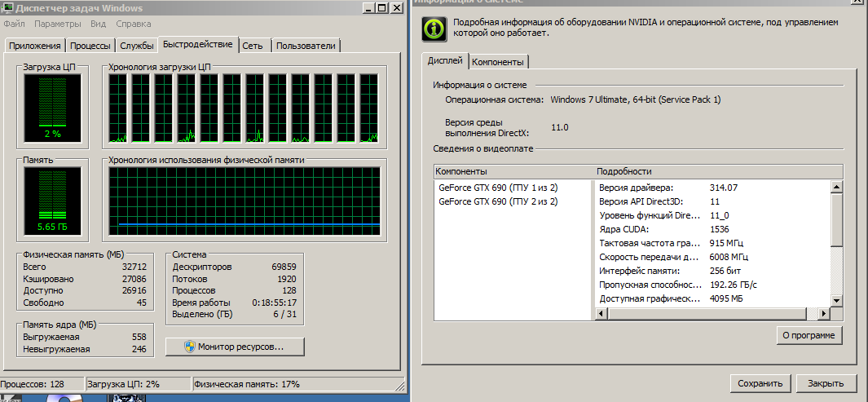Viewport: 868px width, 402px height.
Task: Click the Интерфейс памяти row
Action: point(712,271)
